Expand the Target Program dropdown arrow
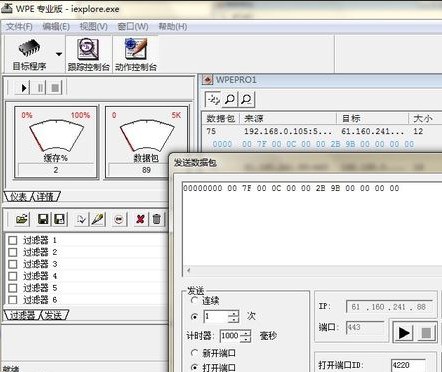442x372 pixels. click(59, 54)
